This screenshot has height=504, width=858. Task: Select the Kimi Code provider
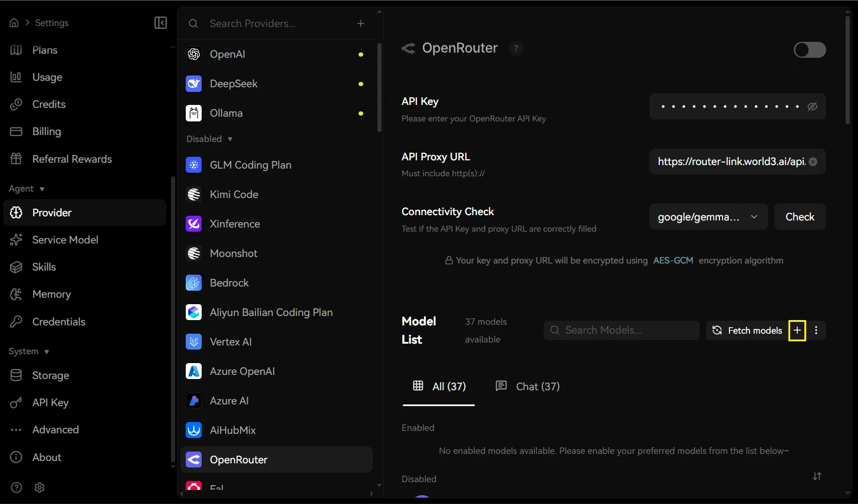[277, 195]
